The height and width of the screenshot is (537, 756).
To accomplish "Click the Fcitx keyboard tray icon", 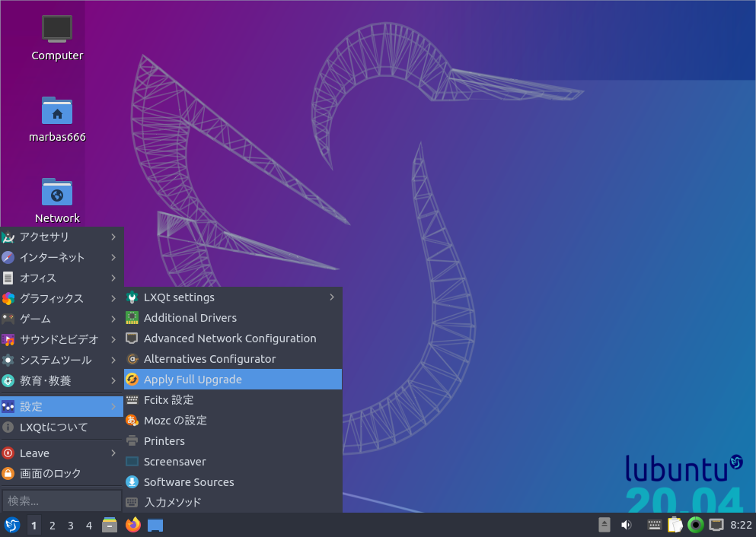I will [654, 525].
